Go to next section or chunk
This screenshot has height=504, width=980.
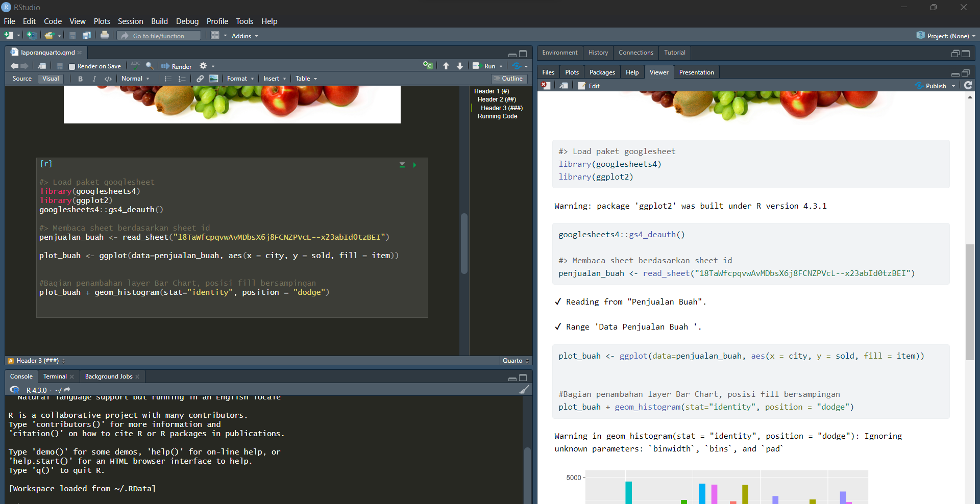pos(460,66)
